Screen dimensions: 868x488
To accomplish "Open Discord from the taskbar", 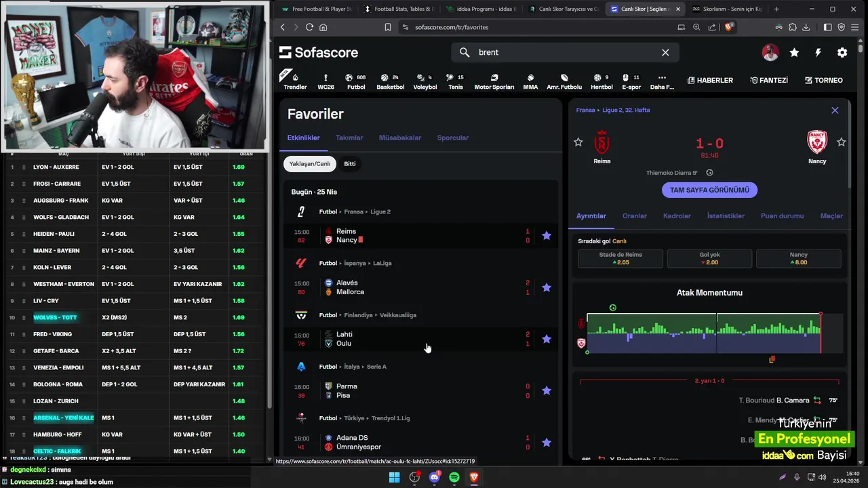I will coord(435,477).
